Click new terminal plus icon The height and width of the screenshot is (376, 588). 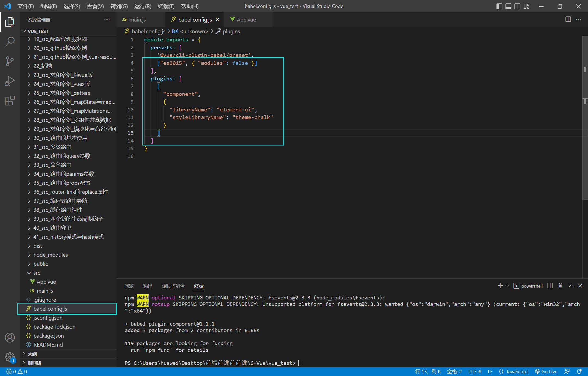(500, 286)
